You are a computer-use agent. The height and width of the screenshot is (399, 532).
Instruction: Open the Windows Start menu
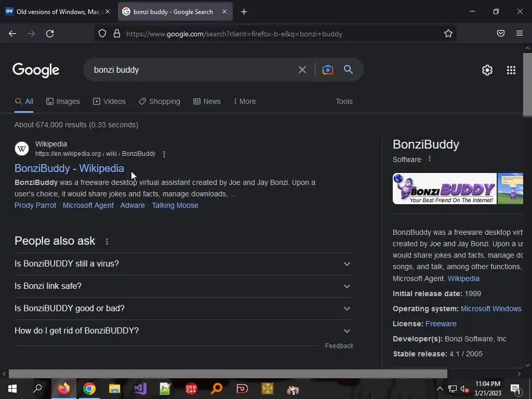click(12, 389)
